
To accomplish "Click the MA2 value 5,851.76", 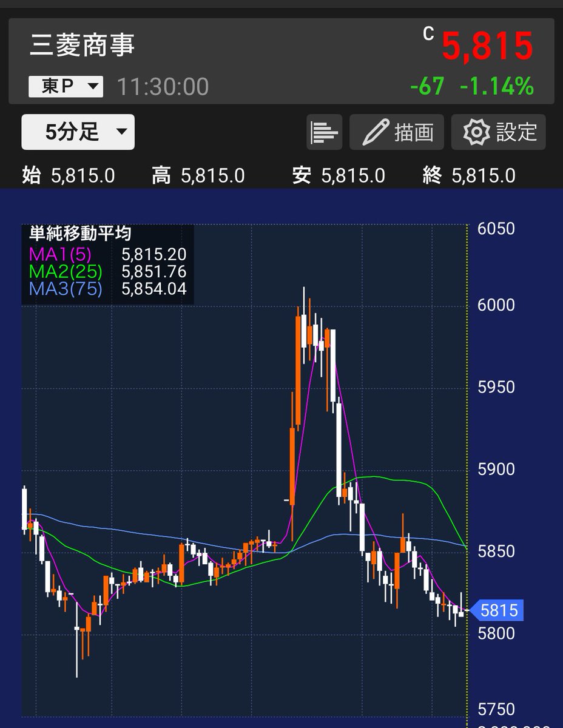I will (x=154, y=271).
